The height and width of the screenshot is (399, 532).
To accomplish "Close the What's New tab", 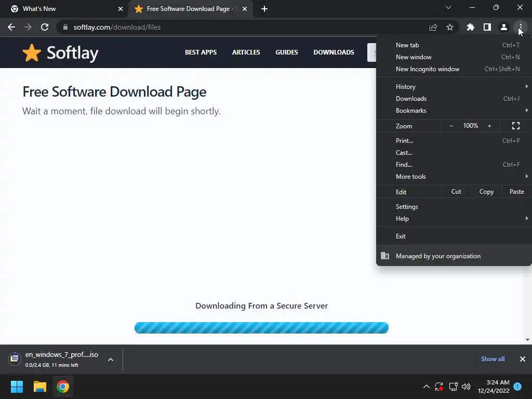I will [121, 9].
